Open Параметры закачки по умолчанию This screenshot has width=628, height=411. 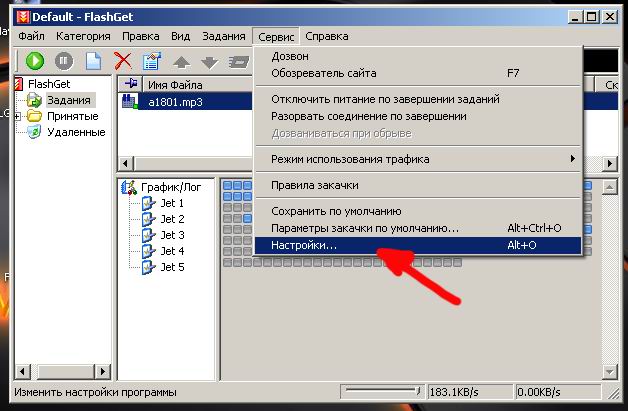418,228
